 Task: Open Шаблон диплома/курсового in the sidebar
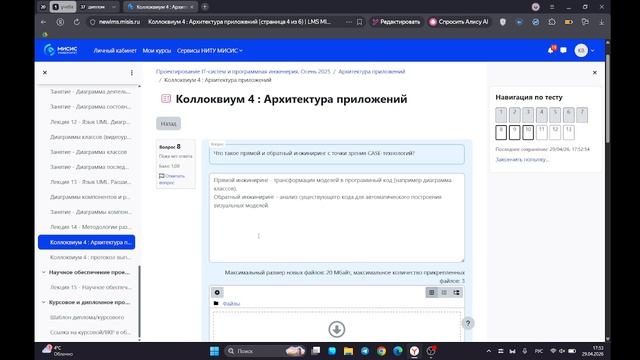87,317
